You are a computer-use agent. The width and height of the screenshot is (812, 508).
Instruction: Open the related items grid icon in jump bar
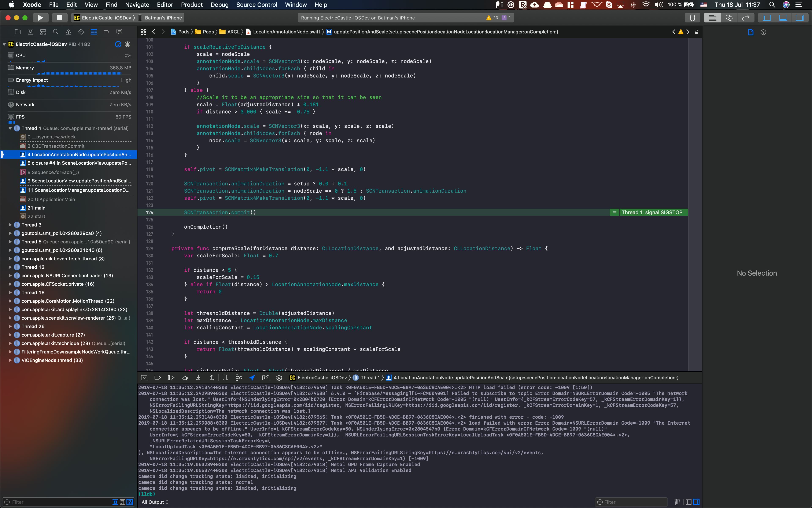point(144,32)
